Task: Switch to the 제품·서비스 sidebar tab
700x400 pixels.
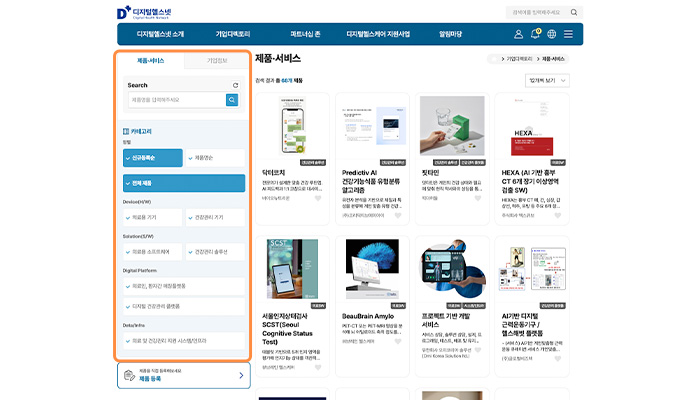Action: [x=150, y=61]
